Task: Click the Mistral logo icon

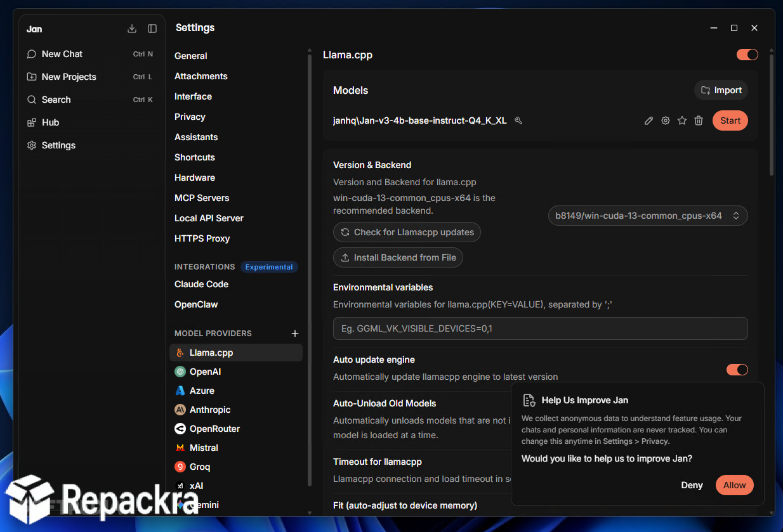Action: click(x=180, y=448)
